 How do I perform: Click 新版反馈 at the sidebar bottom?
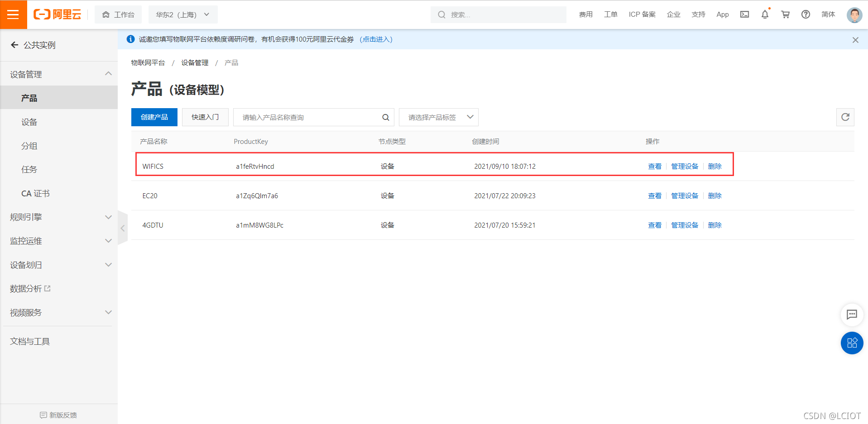click(58, 415)
